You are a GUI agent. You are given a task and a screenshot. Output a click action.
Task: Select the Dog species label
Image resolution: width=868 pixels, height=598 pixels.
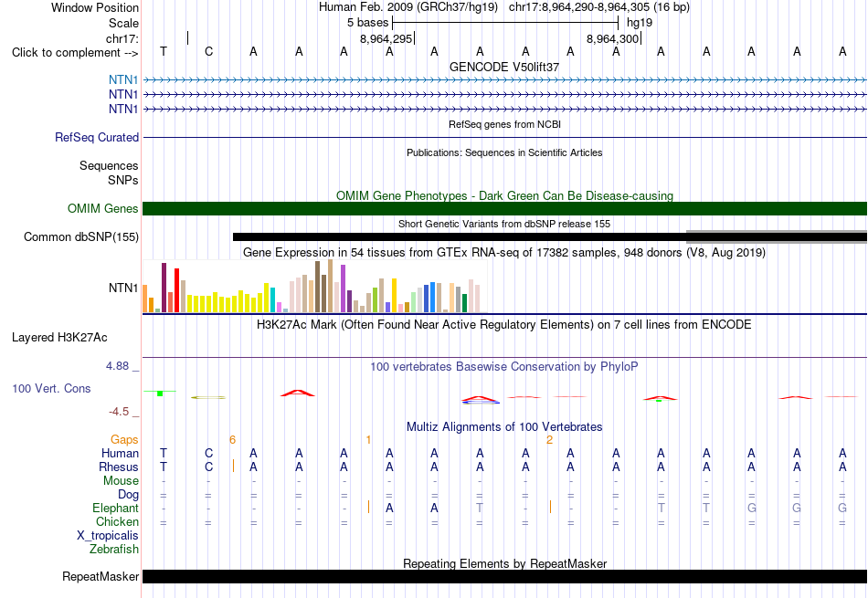click(x=128, y=495)
